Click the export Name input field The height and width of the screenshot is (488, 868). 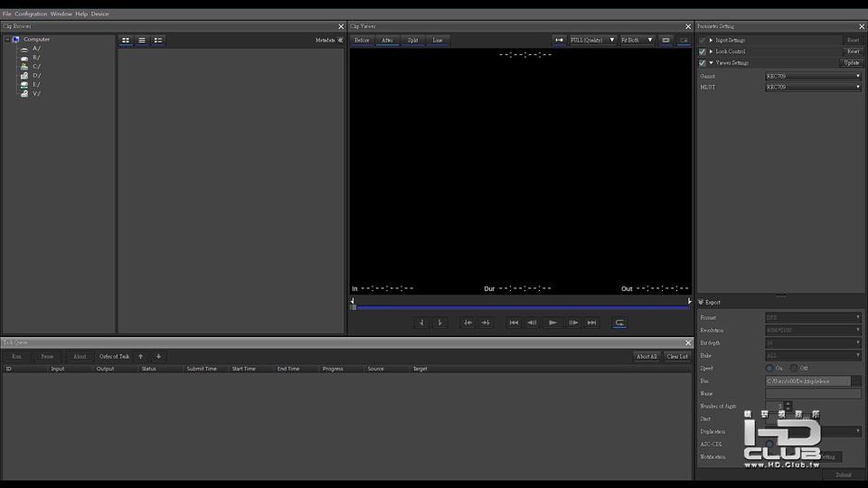[x=813, y=393]
